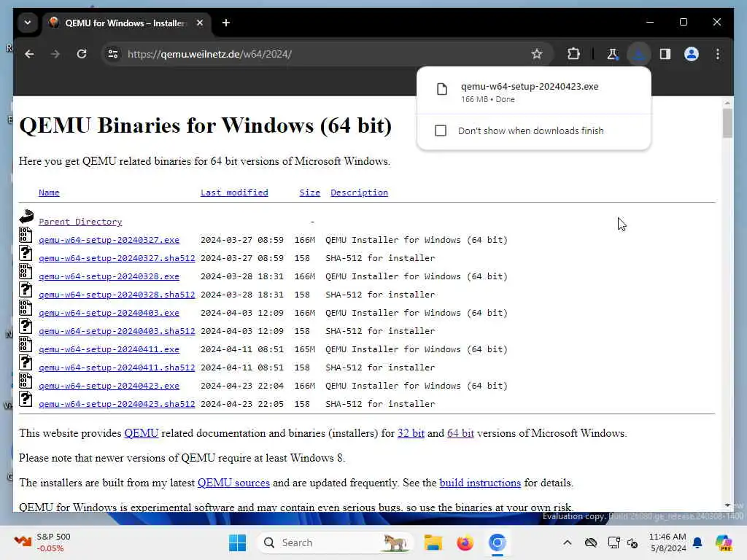This screenshot has width=747, height=560.
Task: Open File Explorer from the taskbar
Action: [x=433, y=542]
